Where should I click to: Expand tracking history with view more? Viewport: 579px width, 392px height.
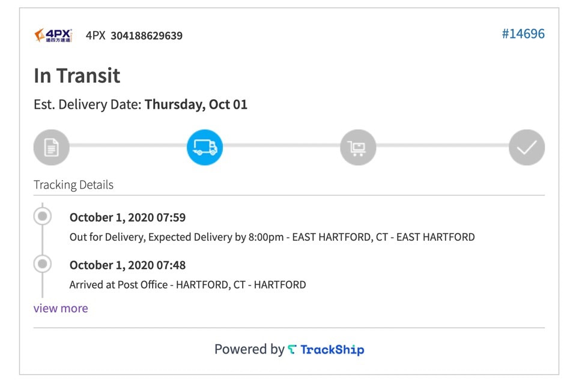pos(60,308)
